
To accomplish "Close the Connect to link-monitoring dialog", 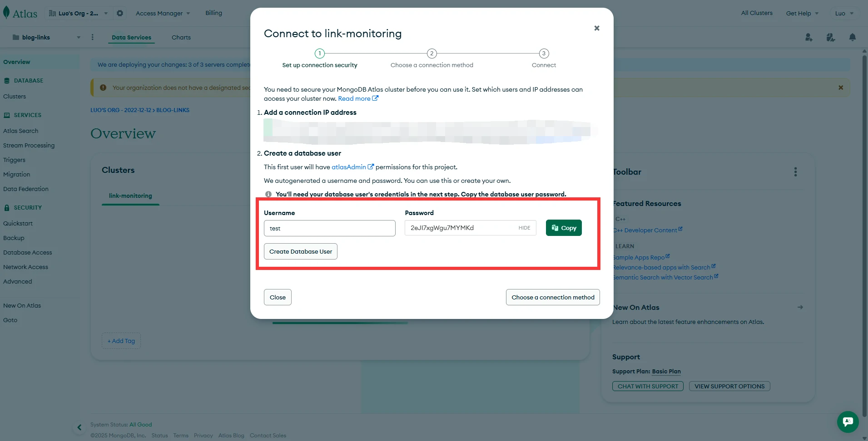I will point(597,28).
